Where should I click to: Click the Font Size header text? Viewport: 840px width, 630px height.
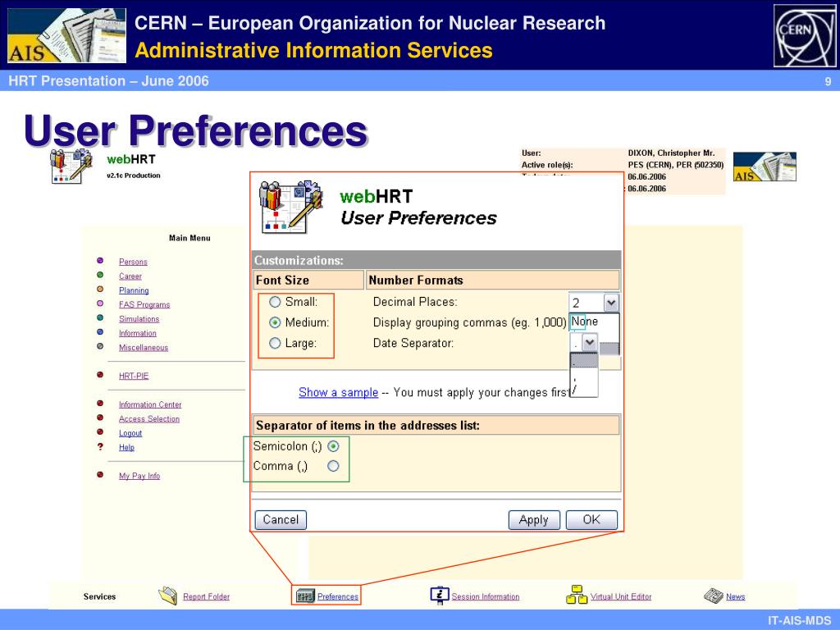282,281
